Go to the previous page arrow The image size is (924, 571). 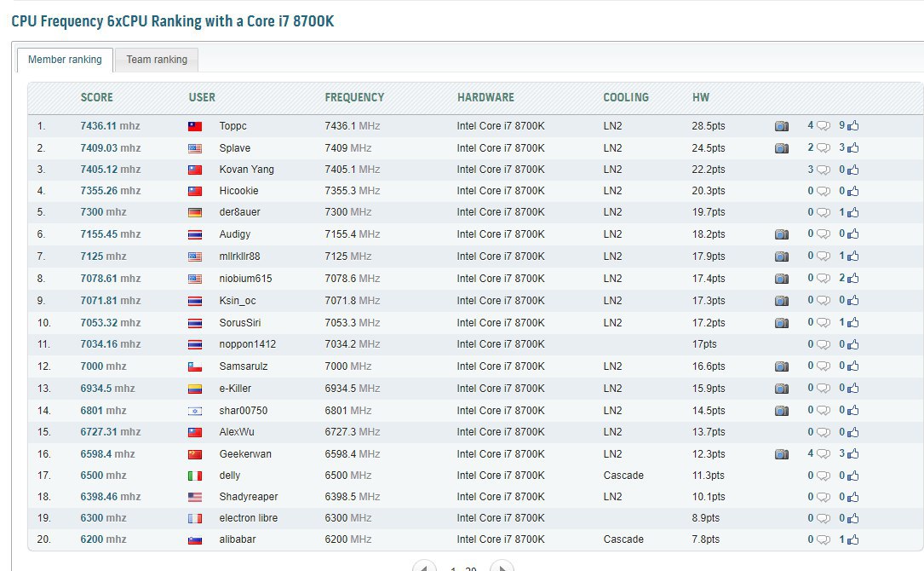[424, 567]
